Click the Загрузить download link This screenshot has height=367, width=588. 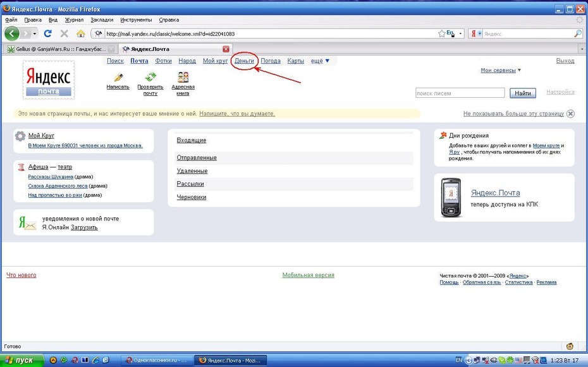tap(84, 227)
